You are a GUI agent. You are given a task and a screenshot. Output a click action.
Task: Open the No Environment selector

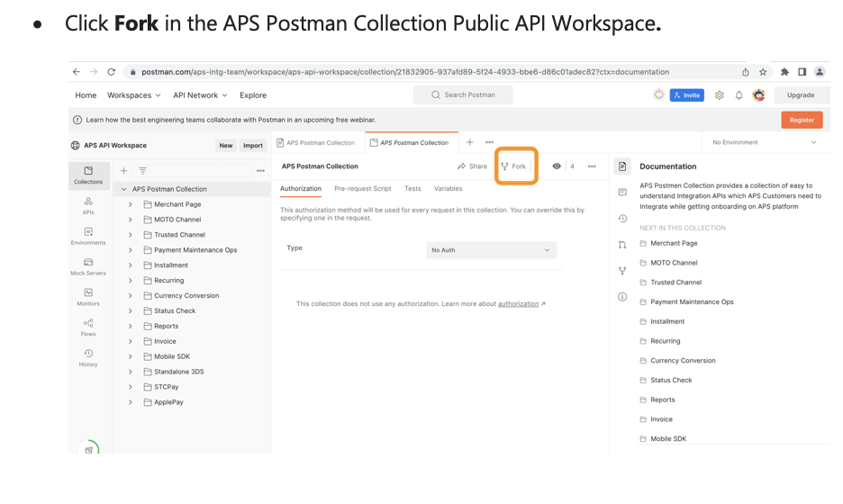764,142
